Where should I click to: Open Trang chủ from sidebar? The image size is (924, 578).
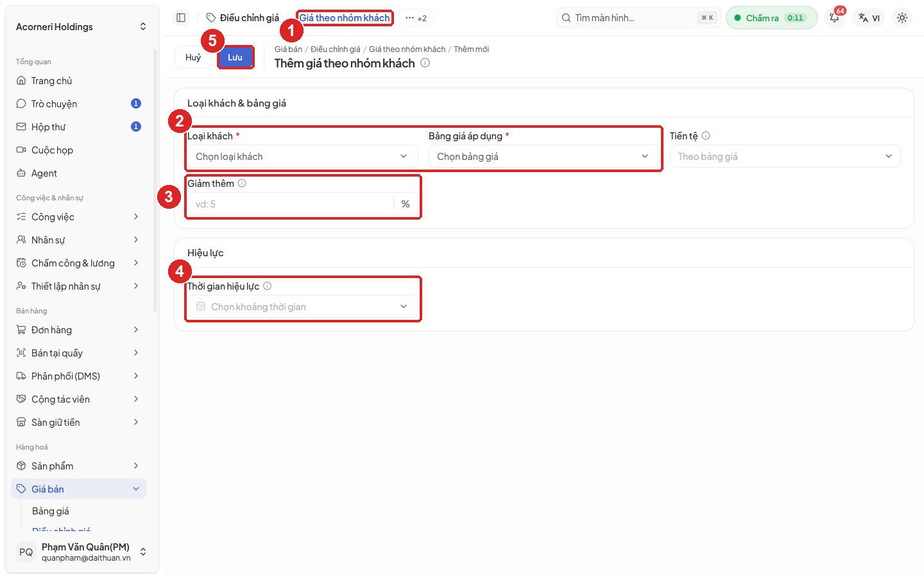coord(79,81)
